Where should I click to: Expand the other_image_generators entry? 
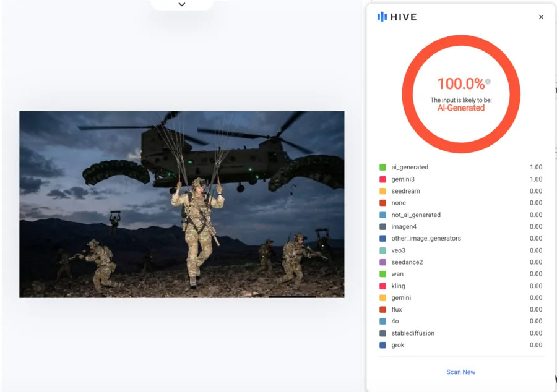coord(461,238)
